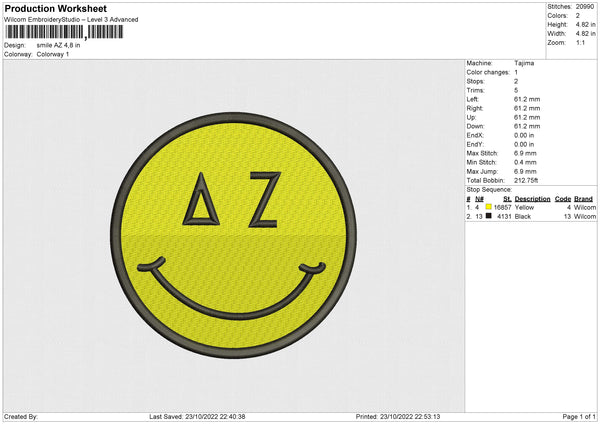Click the 'Yellow' description in row 1

tap(524, 207)
